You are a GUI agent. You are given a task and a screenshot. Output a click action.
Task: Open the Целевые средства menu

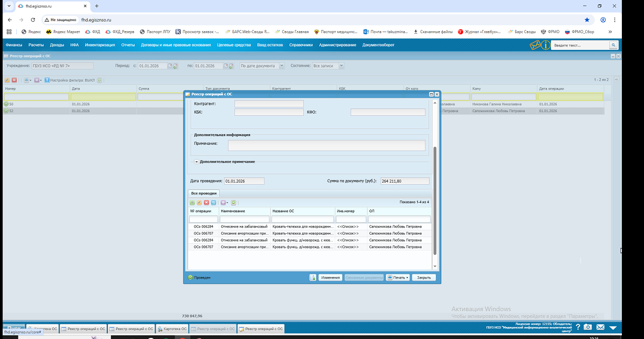(x=234, y=45)
